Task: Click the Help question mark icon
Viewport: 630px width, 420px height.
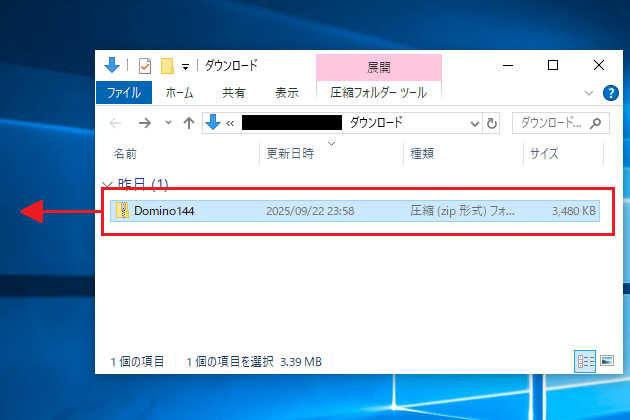Action: [611, 93]
